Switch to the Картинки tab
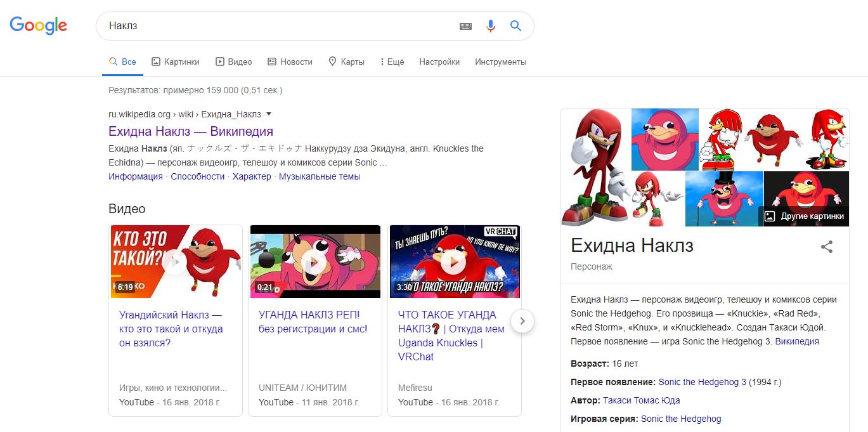The height and width of the screenshot is (432, 868). coord(176,62)
